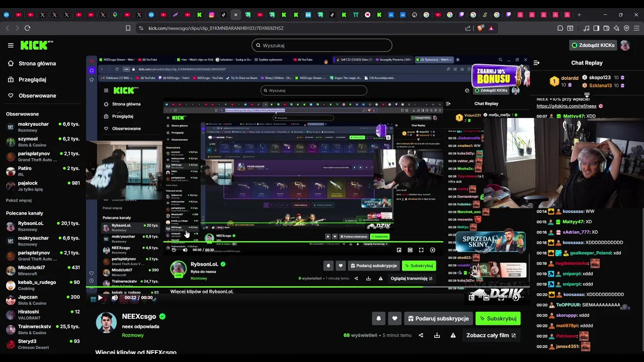Go to Strona główna
Screen dimensions: 644x362
(37, 63)
